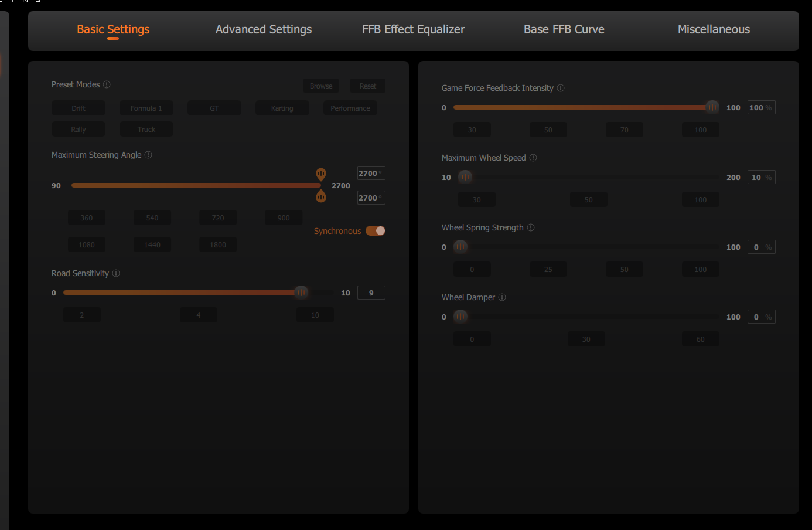Set Road Sensitivity to preset 10
This screenshot has height=530, width=812.
coord(315,315)
